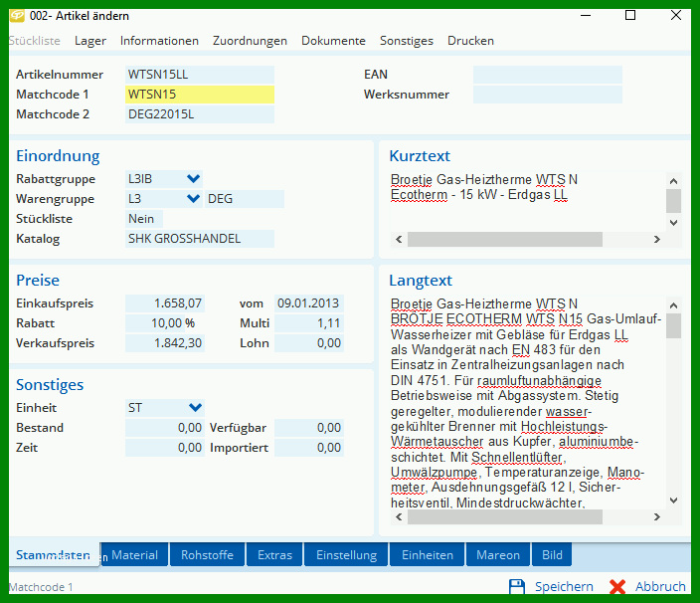This screenshot has width=700, height=603.
Task: Switch to the Bild tab
Action: pos(552,555)
